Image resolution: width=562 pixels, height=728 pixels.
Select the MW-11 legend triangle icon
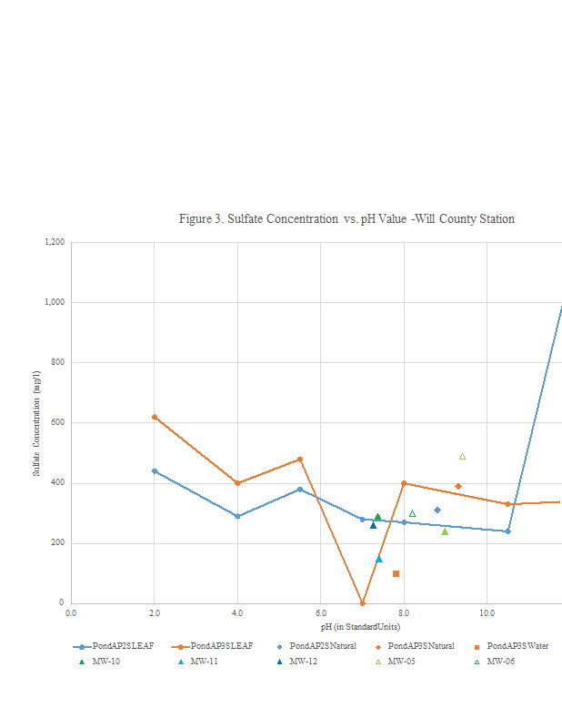[x=181, y=662]
